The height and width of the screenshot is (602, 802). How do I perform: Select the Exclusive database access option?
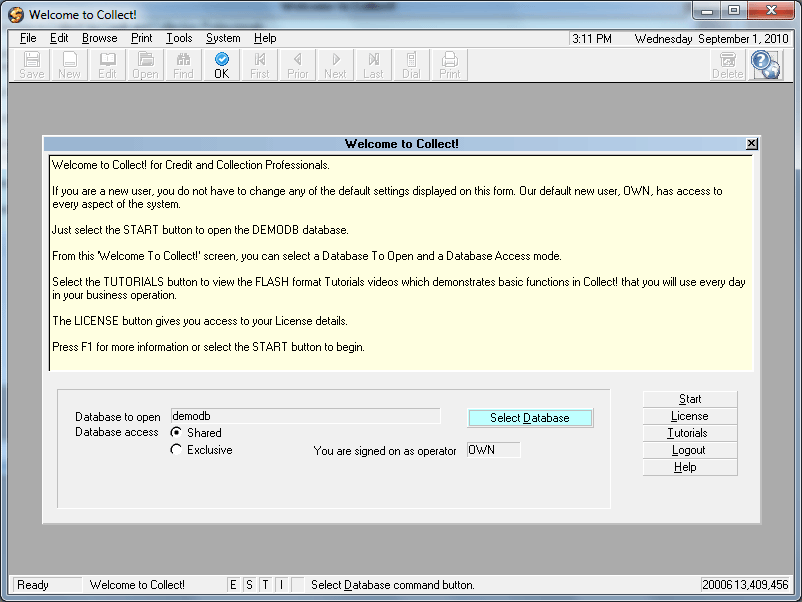[176, 450]
